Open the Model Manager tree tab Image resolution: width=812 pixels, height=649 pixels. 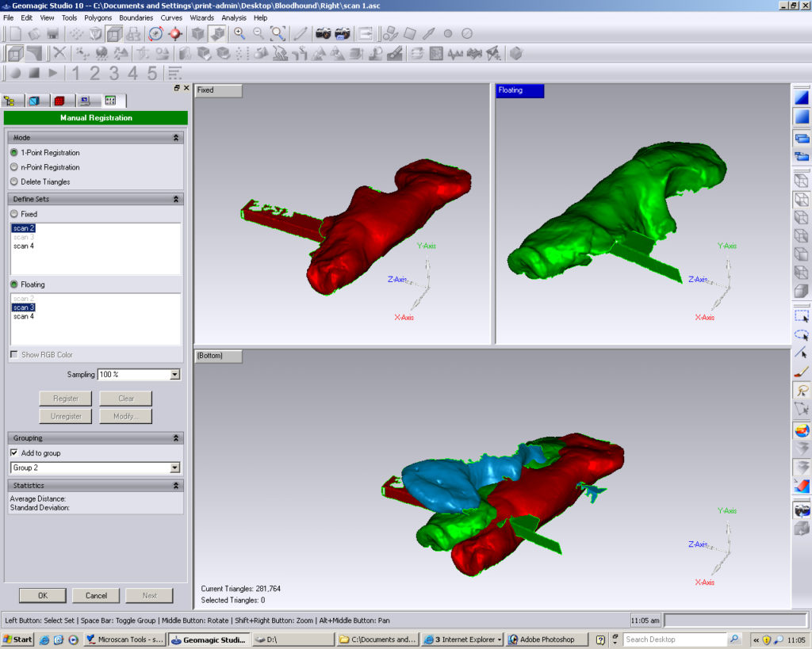[11, 101]
